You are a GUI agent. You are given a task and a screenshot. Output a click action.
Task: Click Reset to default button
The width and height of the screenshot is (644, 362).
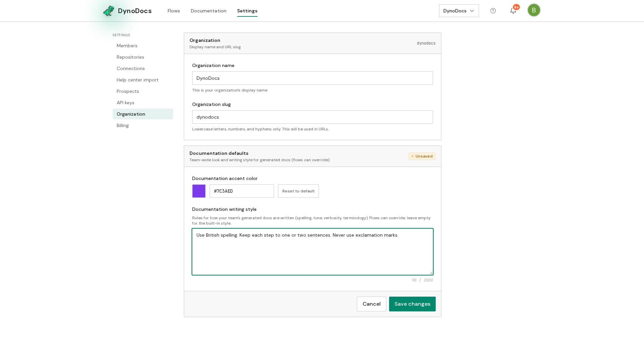coord(299,191)
